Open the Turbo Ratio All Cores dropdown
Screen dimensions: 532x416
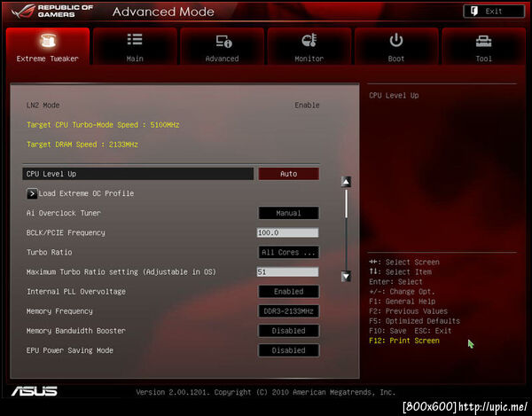tap(288, 253)
